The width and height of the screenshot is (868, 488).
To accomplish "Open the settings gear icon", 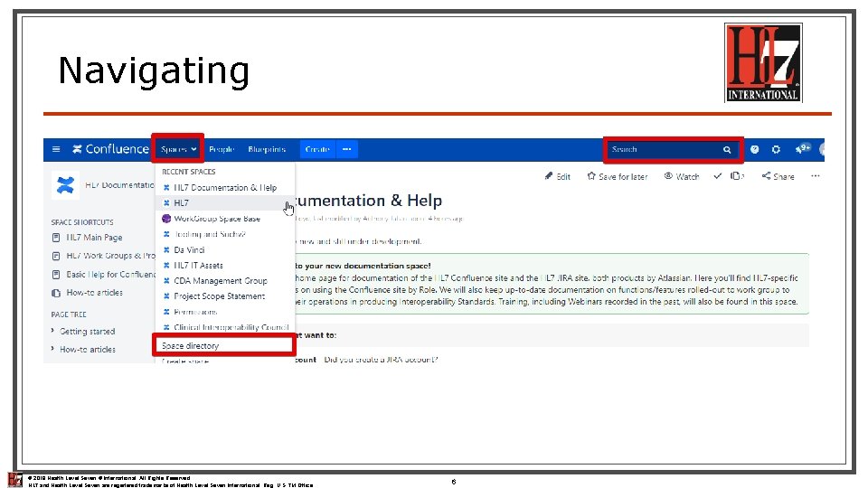I will [x=776, y=149].
